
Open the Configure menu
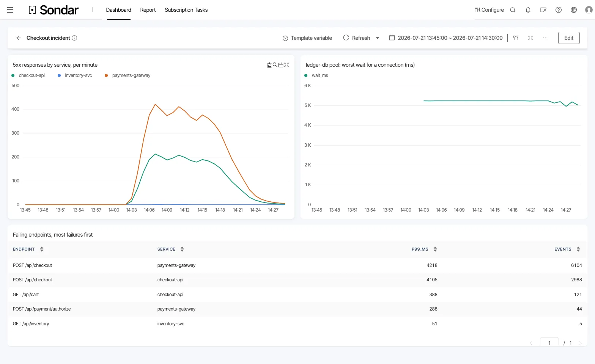click(490, 10)
